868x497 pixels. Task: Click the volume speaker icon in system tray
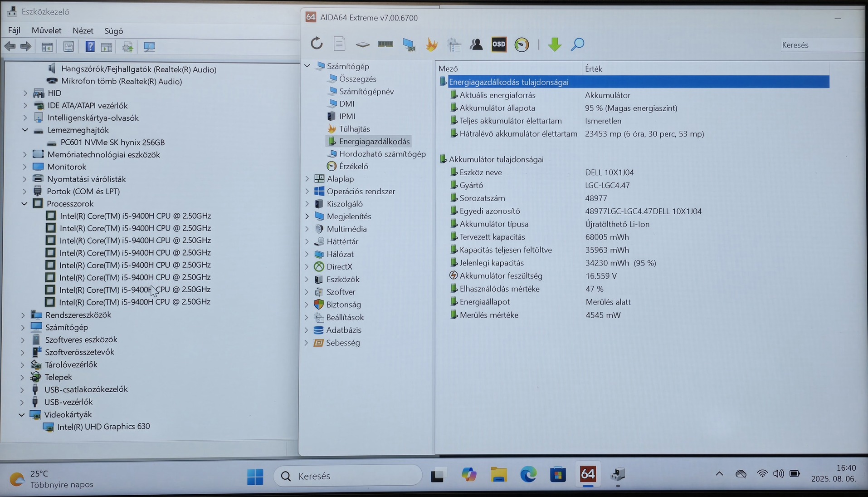(x=778, y=474)
